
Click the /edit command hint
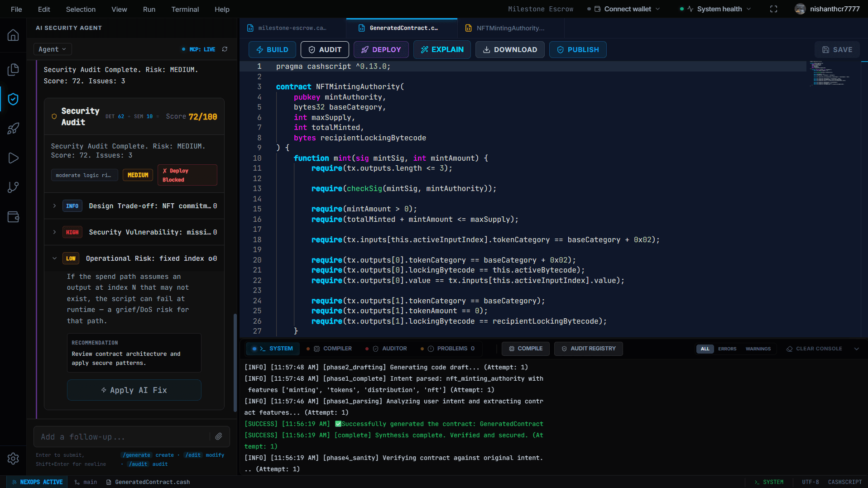point(193,455)
